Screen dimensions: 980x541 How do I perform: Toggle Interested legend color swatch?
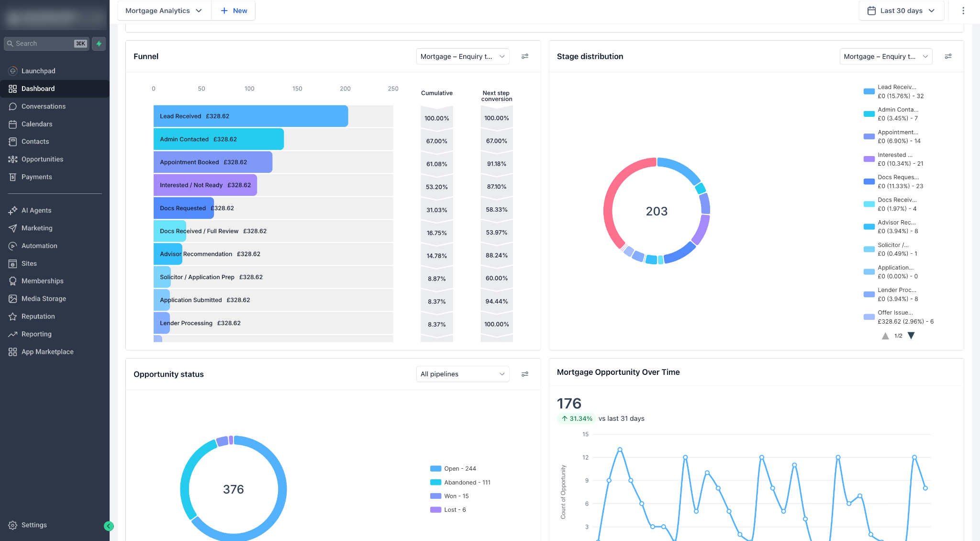coord(869,159)
